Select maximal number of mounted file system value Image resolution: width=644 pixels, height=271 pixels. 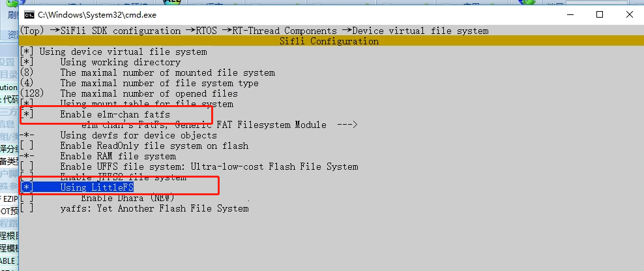[27, 72]
